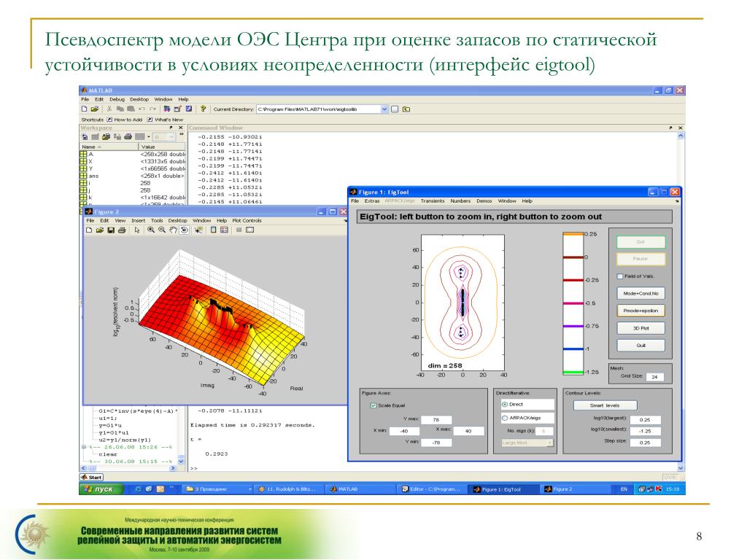Viewport: 747px width, 560px height.
Task: Click the Mode+Cond.No button
Action: pos(640,293)
